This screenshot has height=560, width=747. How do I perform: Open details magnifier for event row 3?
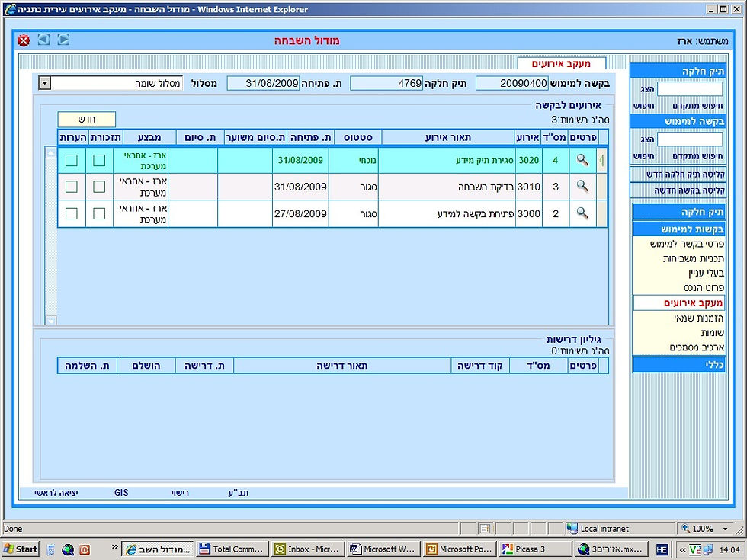point(582,186)
